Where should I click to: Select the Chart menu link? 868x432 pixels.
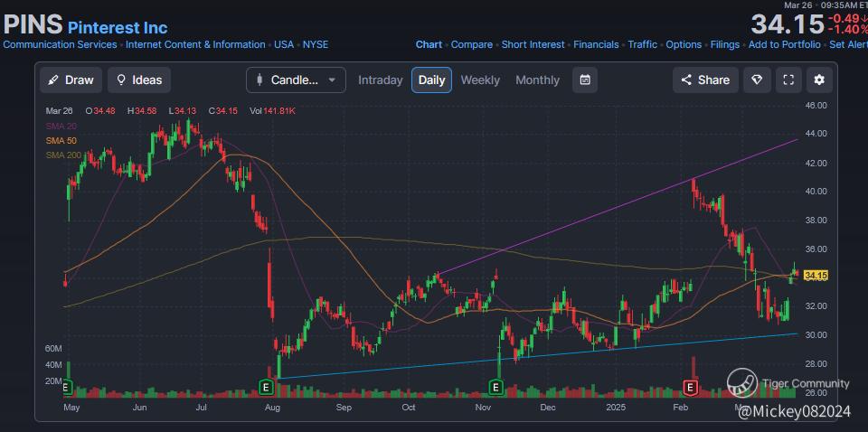pyautogui.click(x=429, y=45)
